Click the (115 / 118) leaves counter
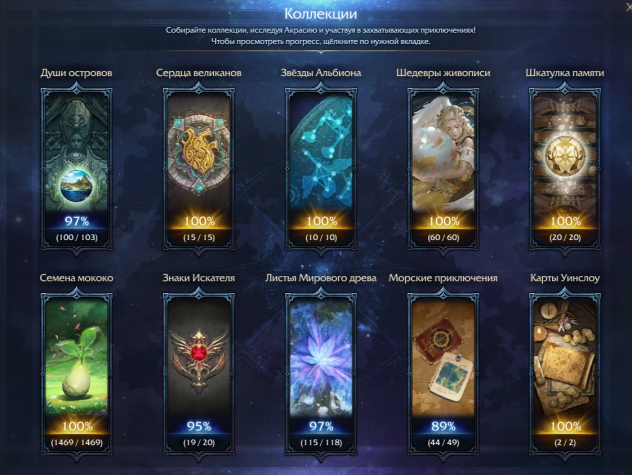632x475 pixels. 321,442
